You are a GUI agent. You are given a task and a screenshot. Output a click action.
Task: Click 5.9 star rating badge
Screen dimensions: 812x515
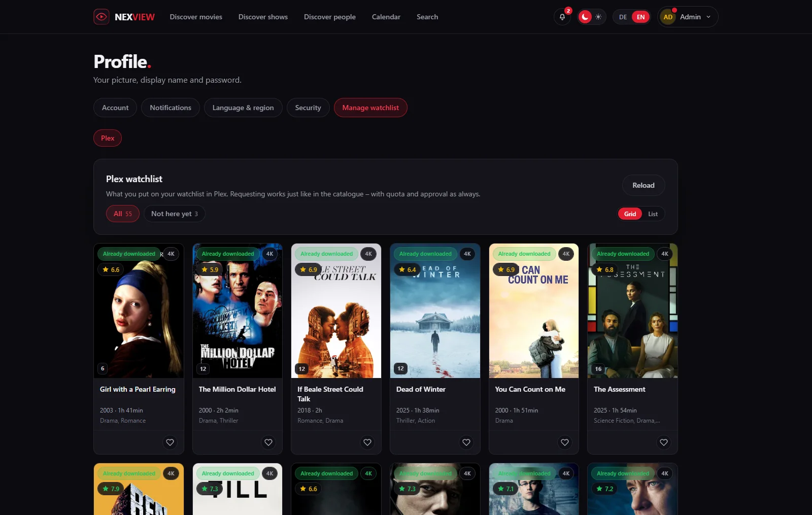210,269
